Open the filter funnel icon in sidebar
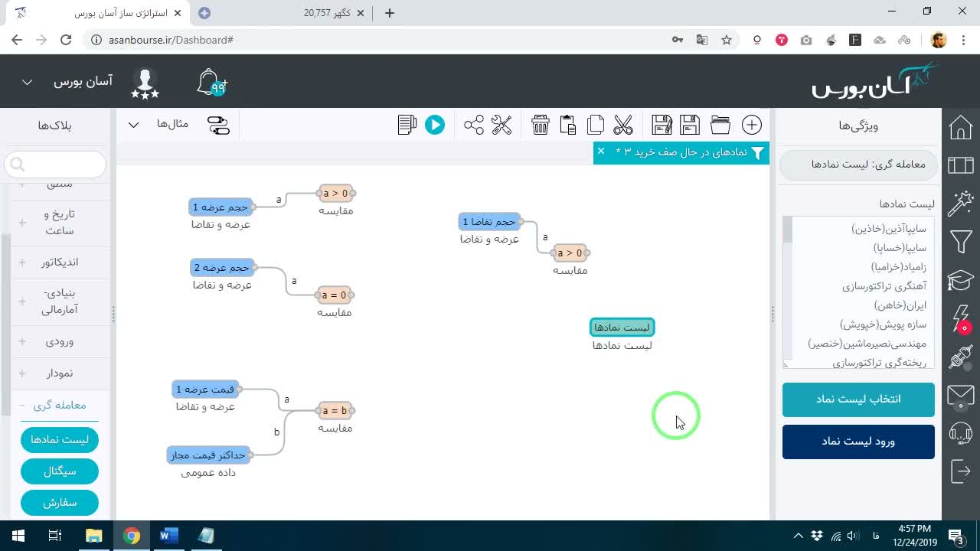980x551 pixels. pos(961,243)
